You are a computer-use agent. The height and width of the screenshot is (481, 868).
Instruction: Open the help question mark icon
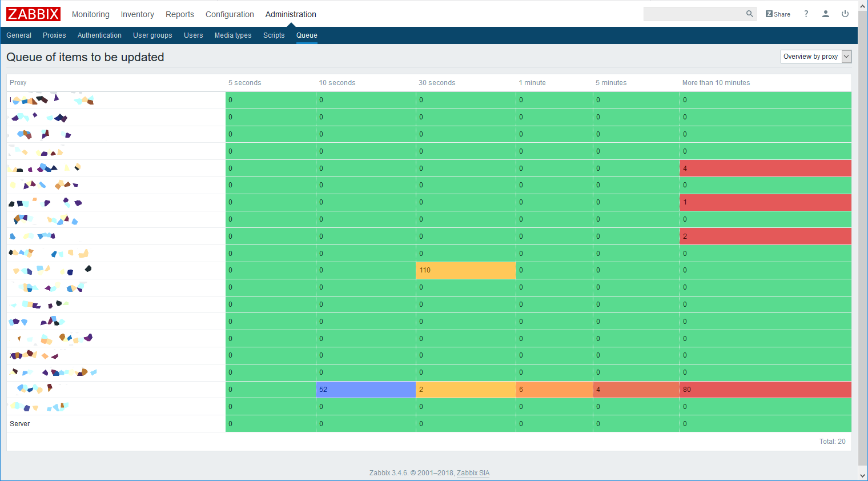pos(806,14)
